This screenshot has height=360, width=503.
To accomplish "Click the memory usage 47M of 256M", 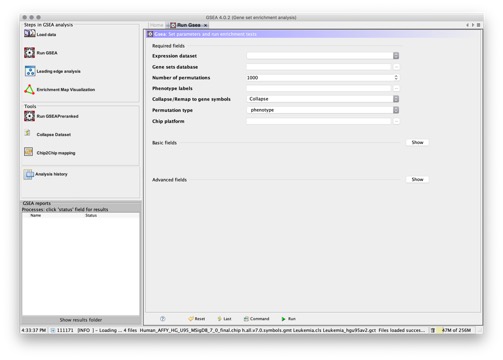I will (x=456, y=330).
